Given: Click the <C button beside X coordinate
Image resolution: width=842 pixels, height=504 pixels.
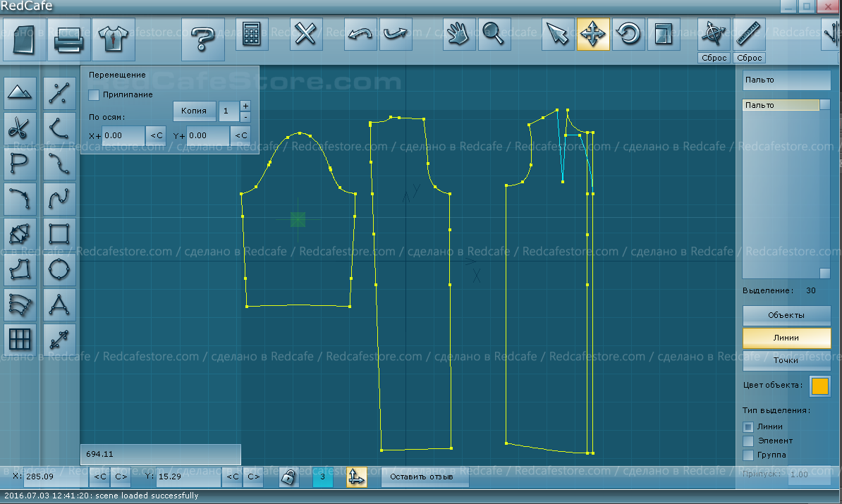Looking at the screenshot, I should [100, 477].
